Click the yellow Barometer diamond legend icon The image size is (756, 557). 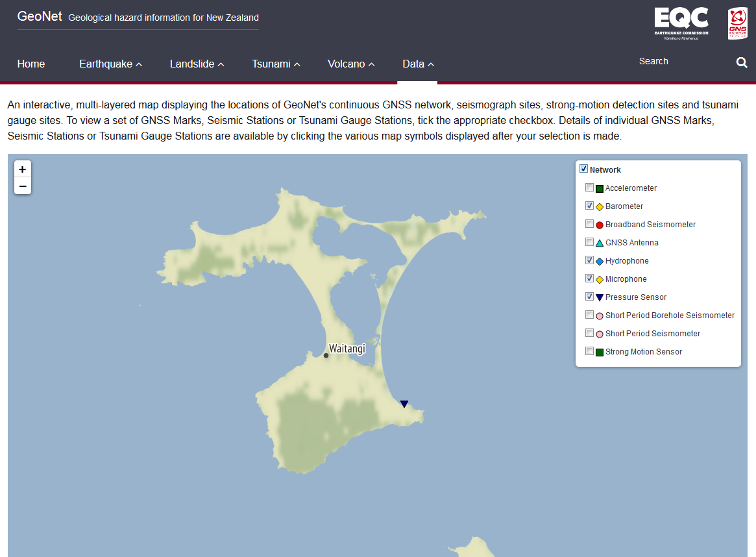(600, 207)
